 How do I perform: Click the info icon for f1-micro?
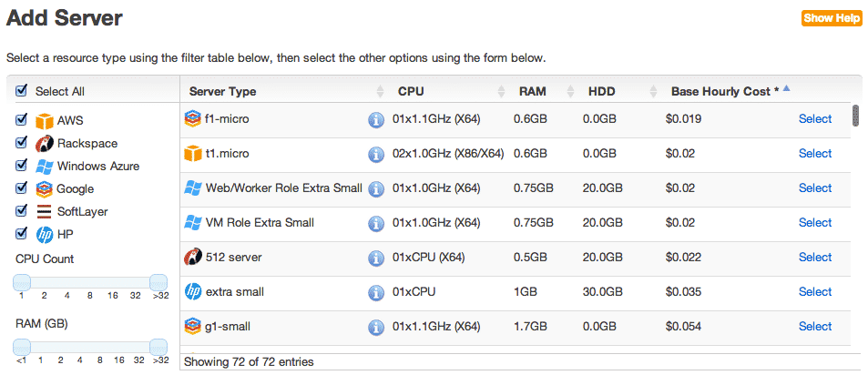(x=376, y=119)
